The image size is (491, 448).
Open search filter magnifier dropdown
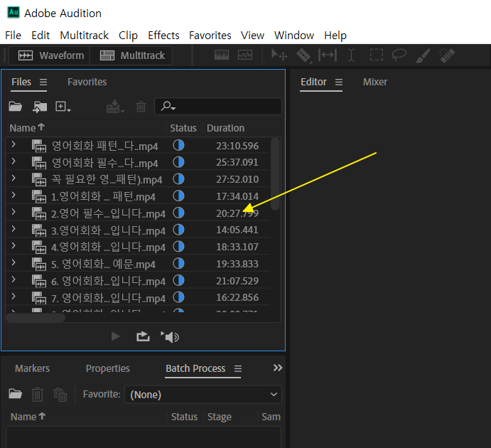pos(168,106)
